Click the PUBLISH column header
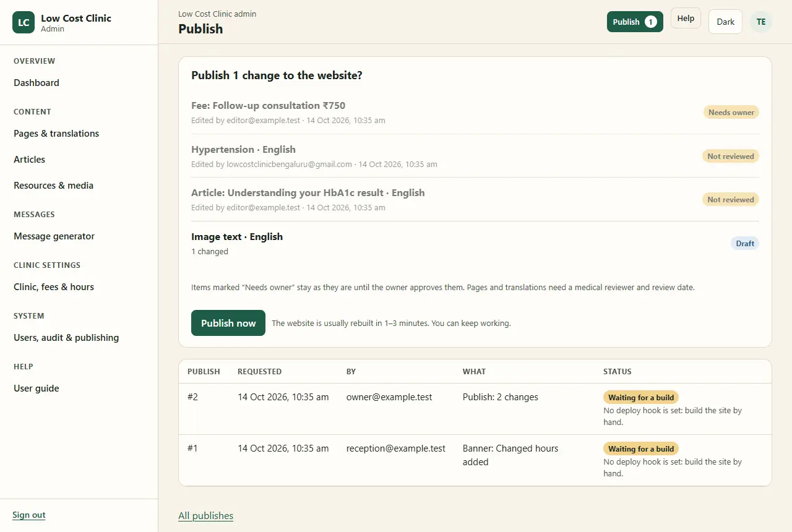792x532 pixels. [204, 372]
